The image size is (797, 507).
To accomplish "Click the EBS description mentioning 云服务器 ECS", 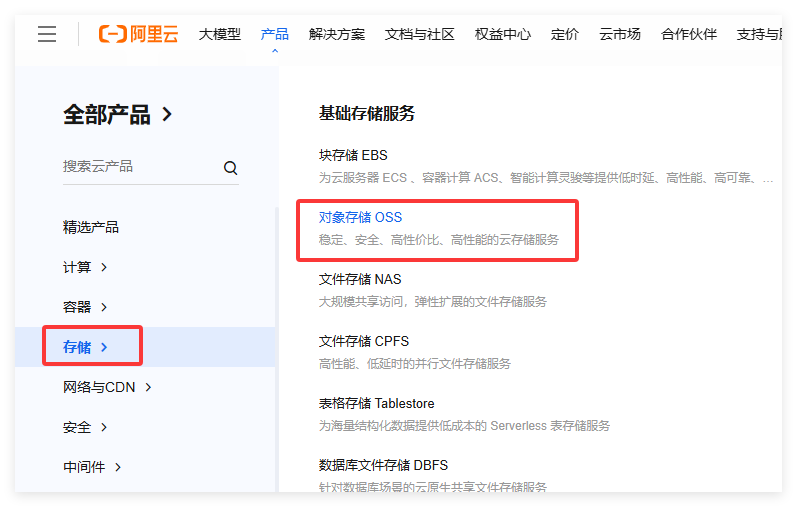I will point(546,177).
